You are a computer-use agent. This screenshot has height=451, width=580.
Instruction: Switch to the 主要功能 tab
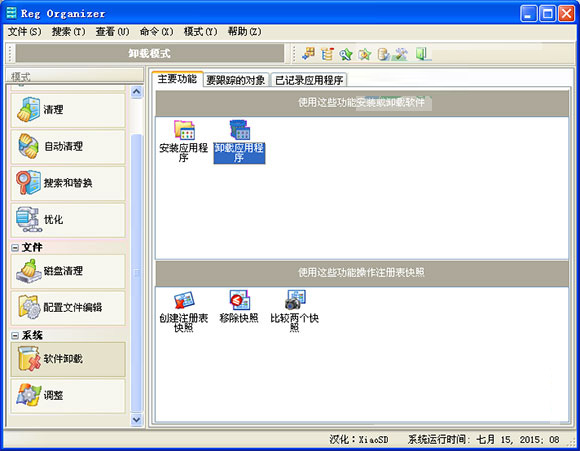pyautogui.click(x=177, y=79)
